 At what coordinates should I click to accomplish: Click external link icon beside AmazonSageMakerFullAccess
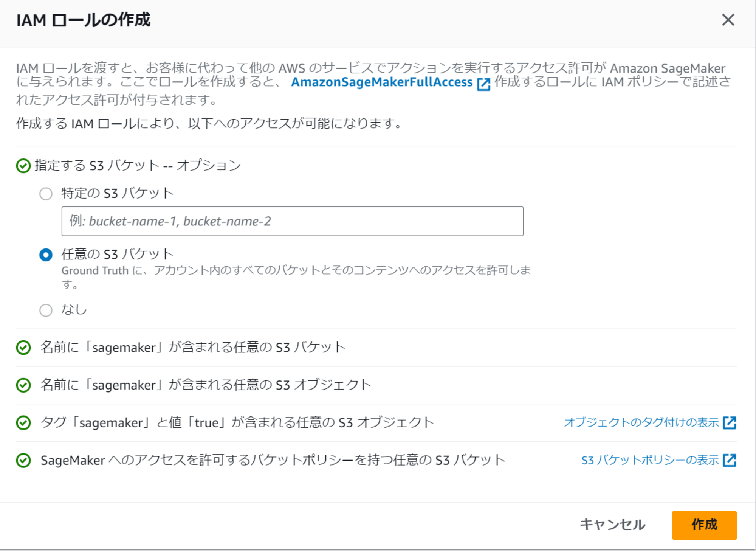point(483,84)
